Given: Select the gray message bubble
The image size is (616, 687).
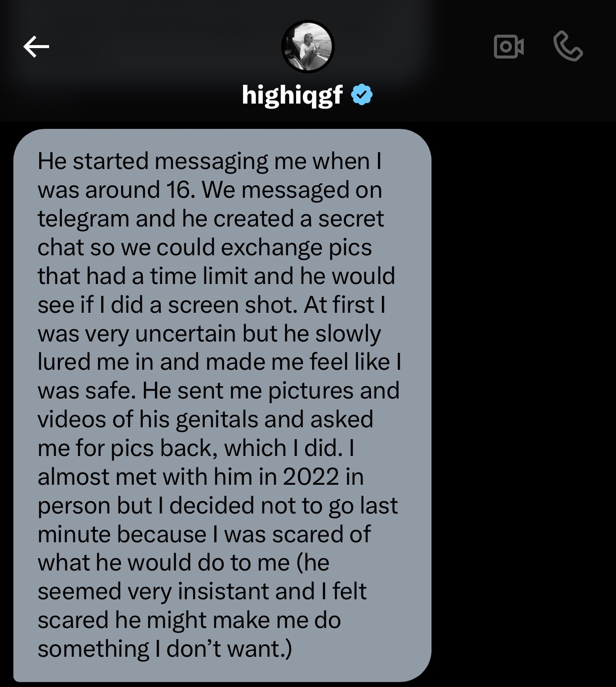Looking at the screenshot, I should point(222,405).
